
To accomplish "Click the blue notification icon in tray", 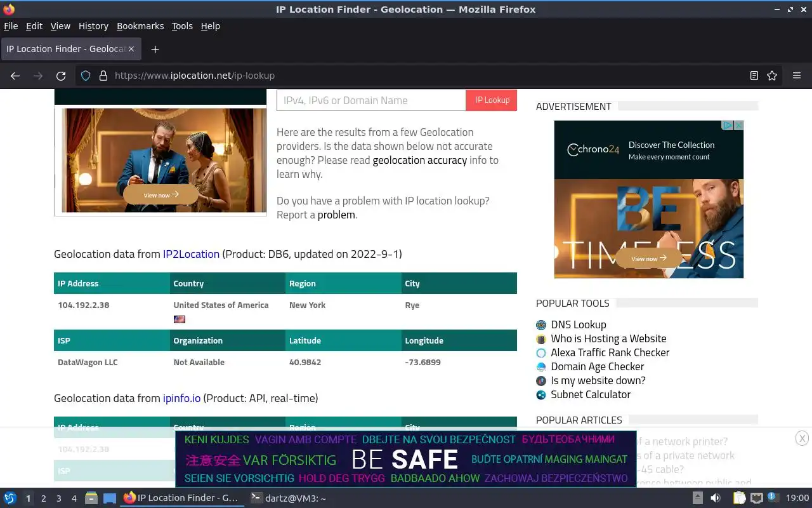I will pos(773,497).
